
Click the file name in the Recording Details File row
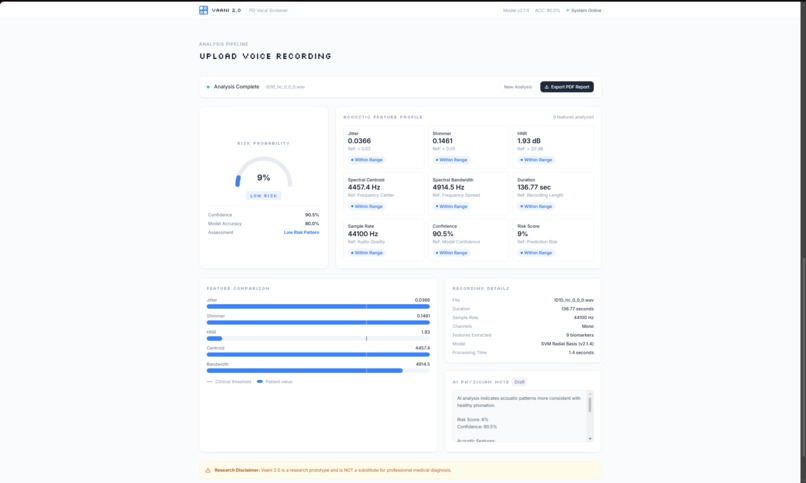[574, 300]
